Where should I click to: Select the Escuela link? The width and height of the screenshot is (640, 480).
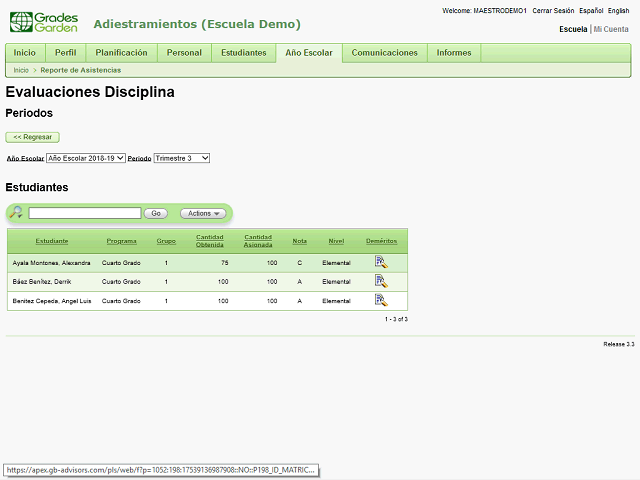(573, 29)
